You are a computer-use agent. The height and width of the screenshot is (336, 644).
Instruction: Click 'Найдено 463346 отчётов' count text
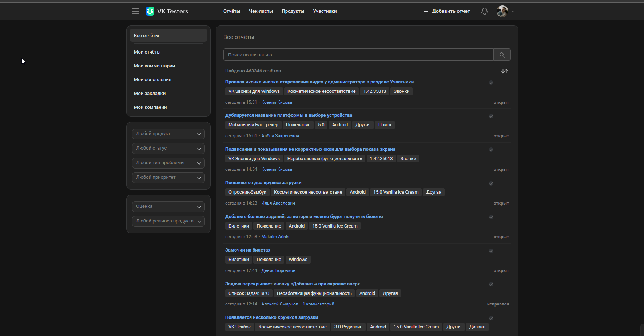[253, 71]
